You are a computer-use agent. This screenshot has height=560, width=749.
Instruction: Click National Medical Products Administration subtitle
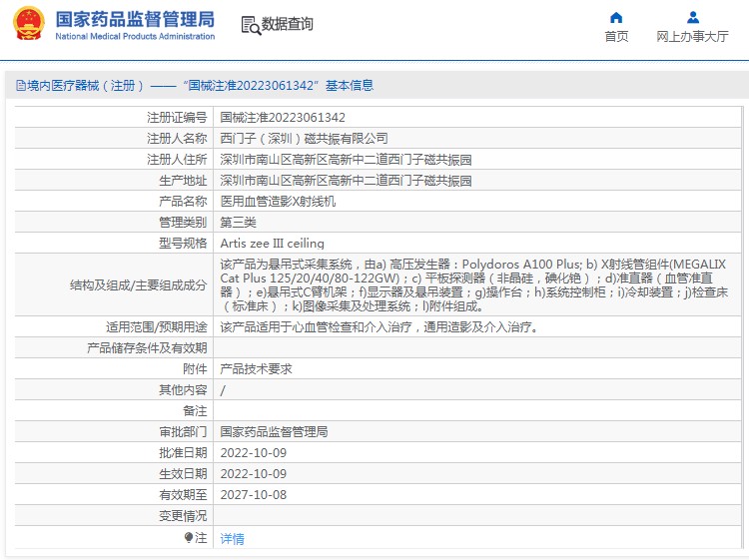tap(135, 36)
